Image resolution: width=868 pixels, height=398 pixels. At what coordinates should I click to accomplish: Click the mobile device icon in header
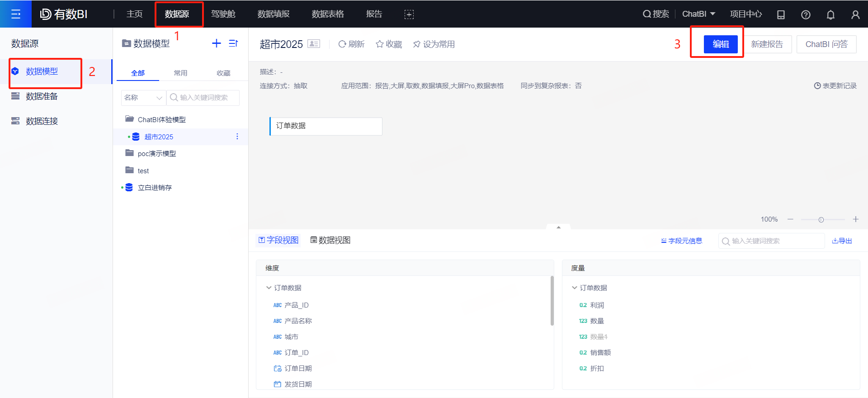pos(781,14)
